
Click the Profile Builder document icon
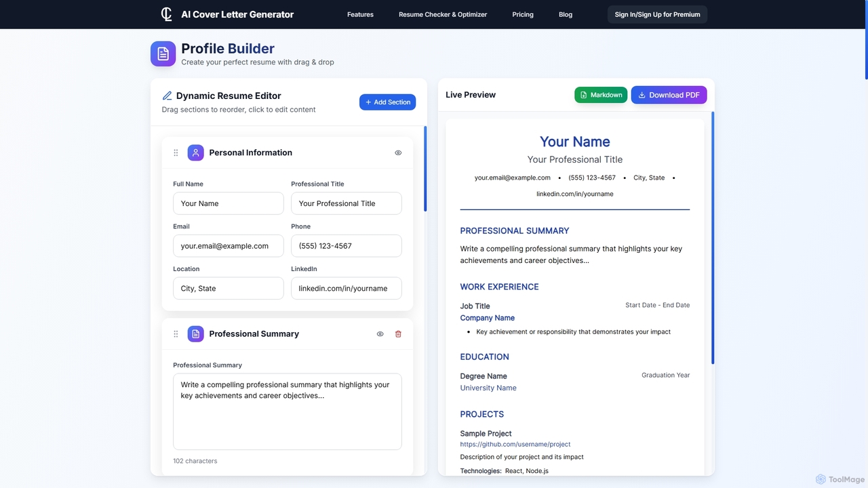pos(163,54)
